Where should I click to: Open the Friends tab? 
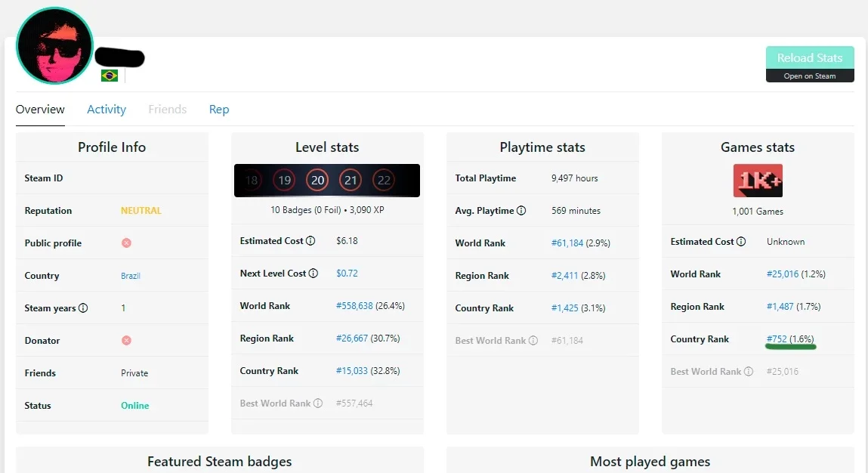[167, 109]
